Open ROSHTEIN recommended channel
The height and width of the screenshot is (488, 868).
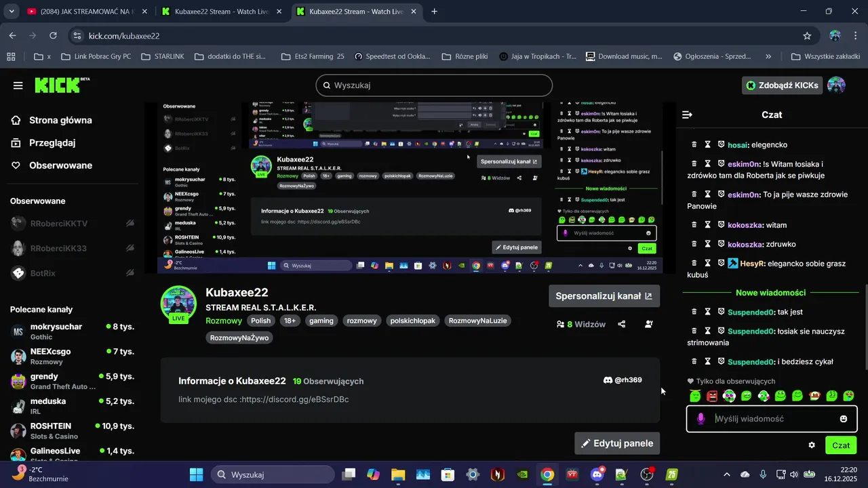click(x=73, y=431)
